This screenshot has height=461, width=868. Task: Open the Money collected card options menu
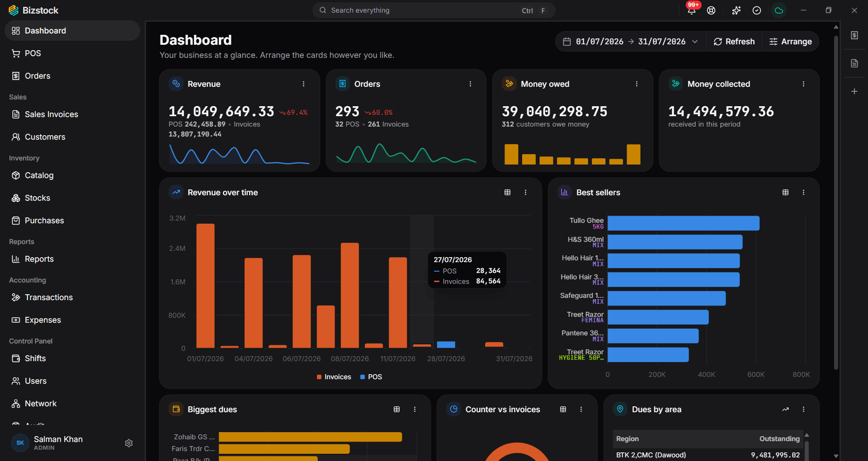click(803, 84)
